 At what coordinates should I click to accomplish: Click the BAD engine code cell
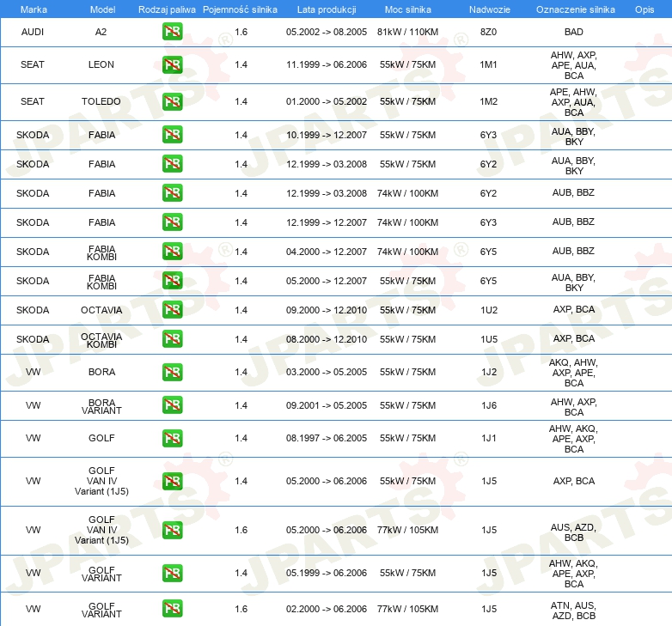[573, 32]
